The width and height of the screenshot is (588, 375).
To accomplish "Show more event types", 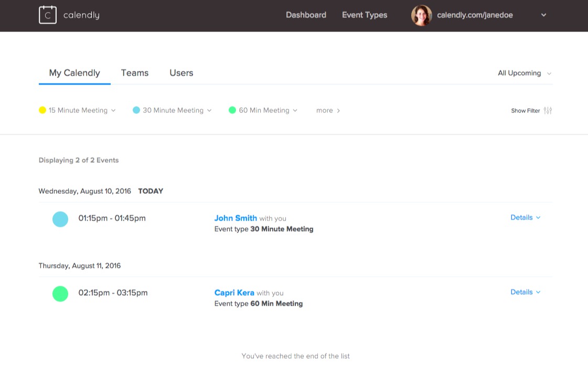I will tap(328, 110).
